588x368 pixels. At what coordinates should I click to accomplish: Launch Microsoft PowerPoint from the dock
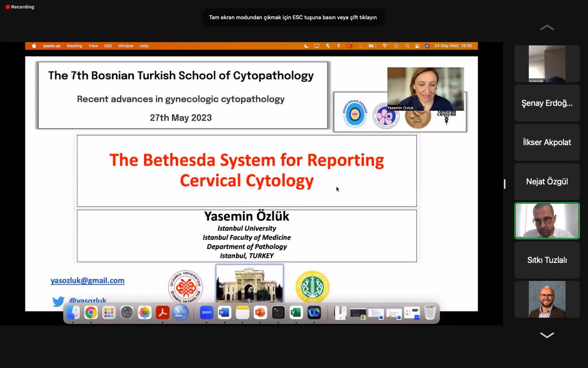click(x=260, y=313)
